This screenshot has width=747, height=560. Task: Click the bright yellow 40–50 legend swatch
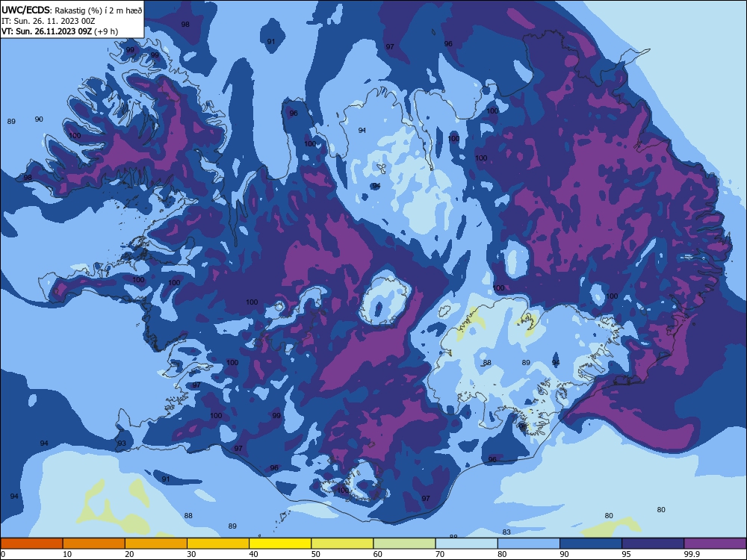pos(280,544)
